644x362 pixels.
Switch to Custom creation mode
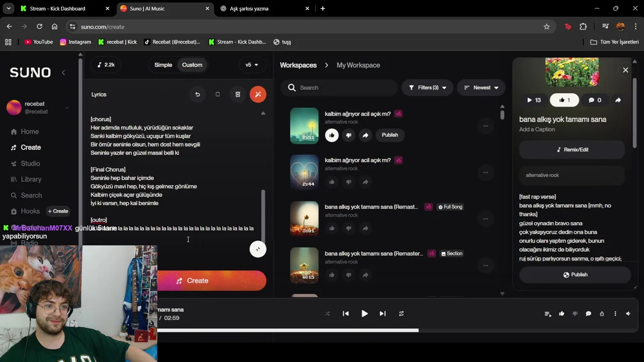pos(192,65)
